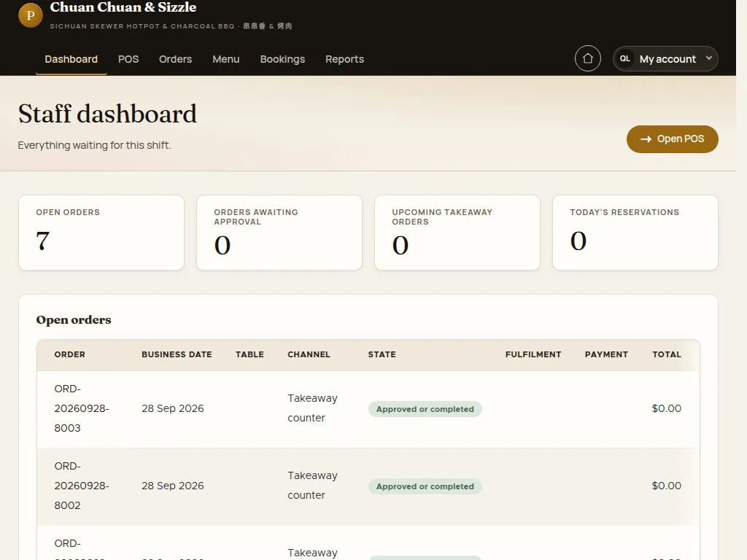The image size is (747, 560).
Task: Click Takeaway counter channel for order 8003
Action: coord(312,408)
